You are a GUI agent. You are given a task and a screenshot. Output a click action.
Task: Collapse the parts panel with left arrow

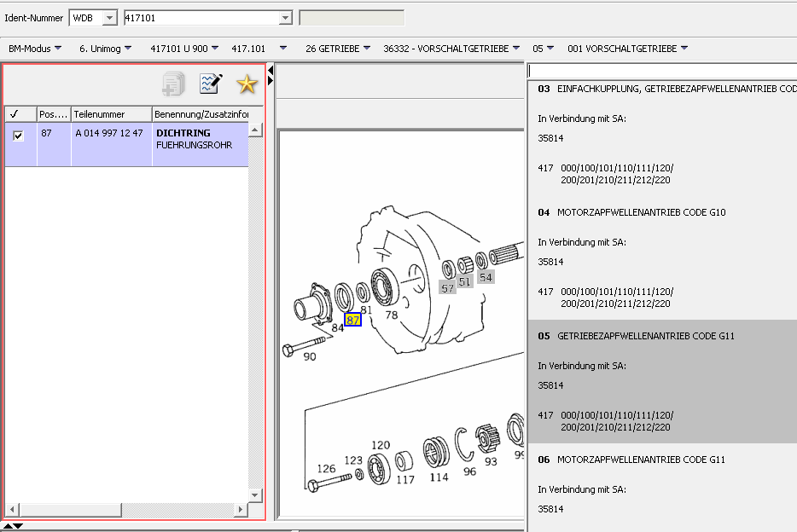coord(271,69)
